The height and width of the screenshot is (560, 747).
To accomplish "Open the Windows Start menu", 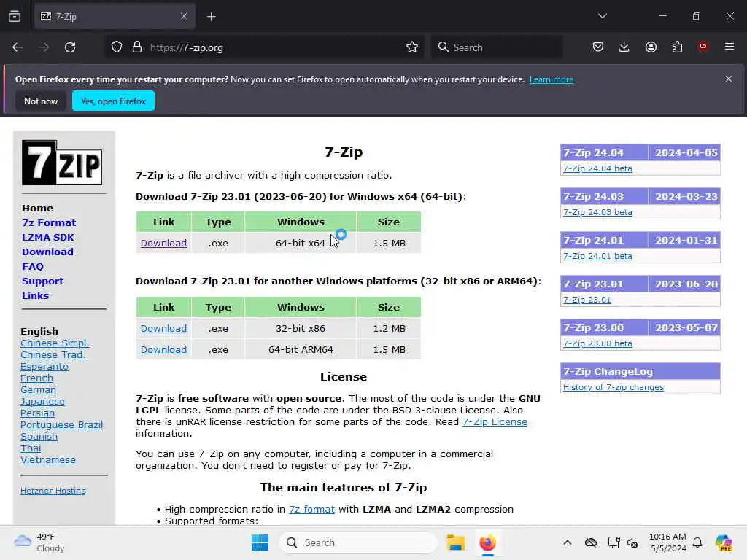I will pos(260,542).
